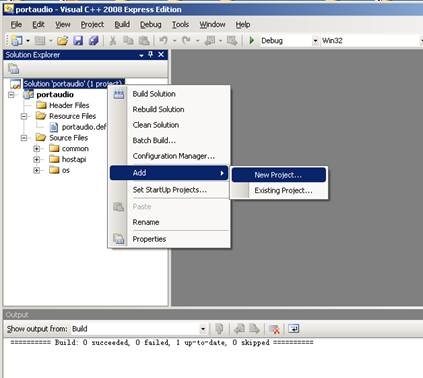Viewport: 423px width, 378px height.
Task: Click the Add New Item toolbar icon
Action: (x=40, y=41)
